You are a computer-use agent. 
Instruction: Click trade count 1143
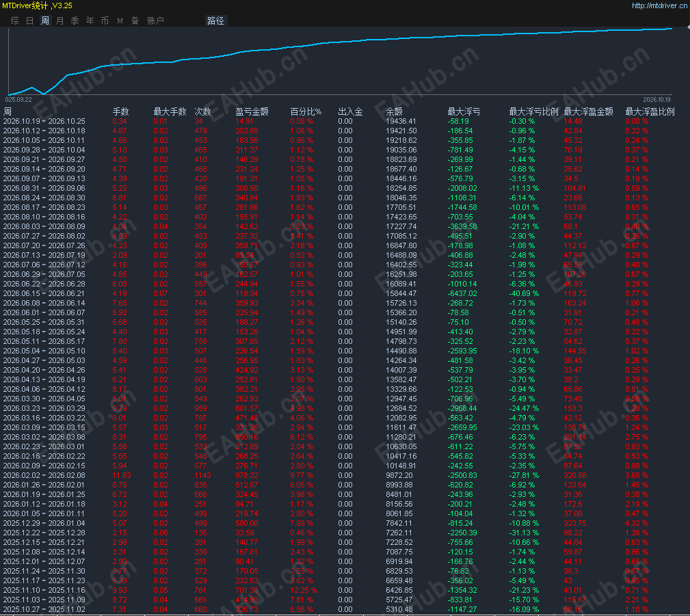click(203, 475)
